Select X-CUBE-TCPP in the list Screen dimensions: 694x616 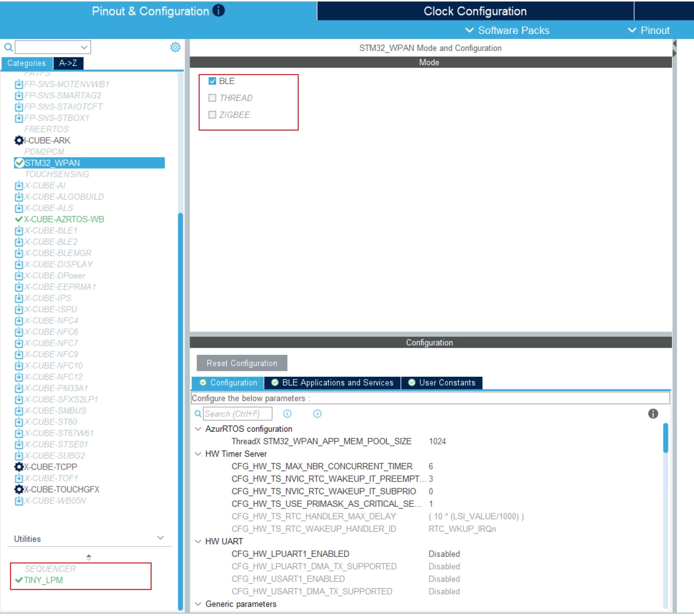51,467
